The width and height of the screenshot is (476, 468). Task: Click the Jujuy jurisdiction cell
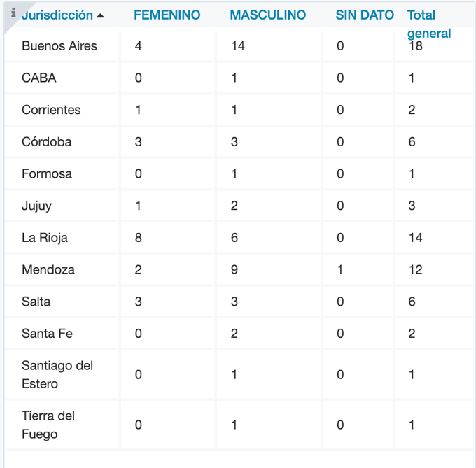pyautogui.click(x=36, y=206)
